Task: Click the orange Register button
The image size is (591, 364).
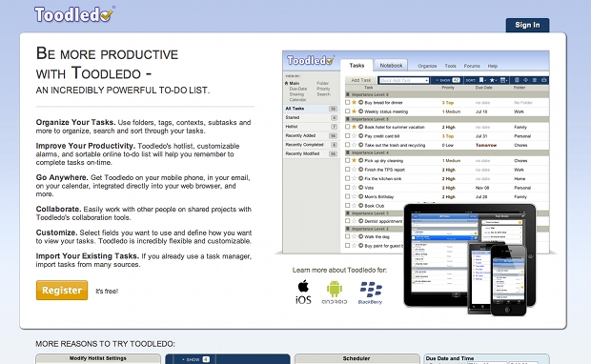Action: coord(62,290)
